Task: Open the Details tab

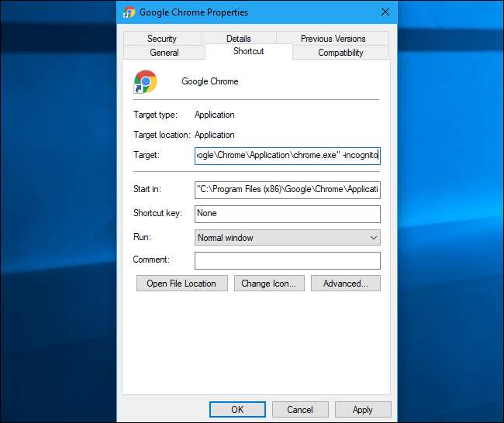Action: (239, 39)
